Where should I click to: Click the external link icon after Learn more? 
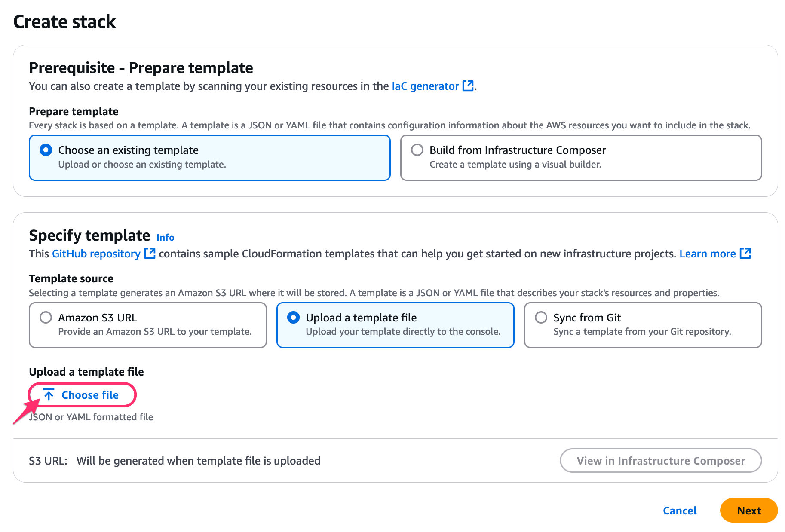pos(746,253)
